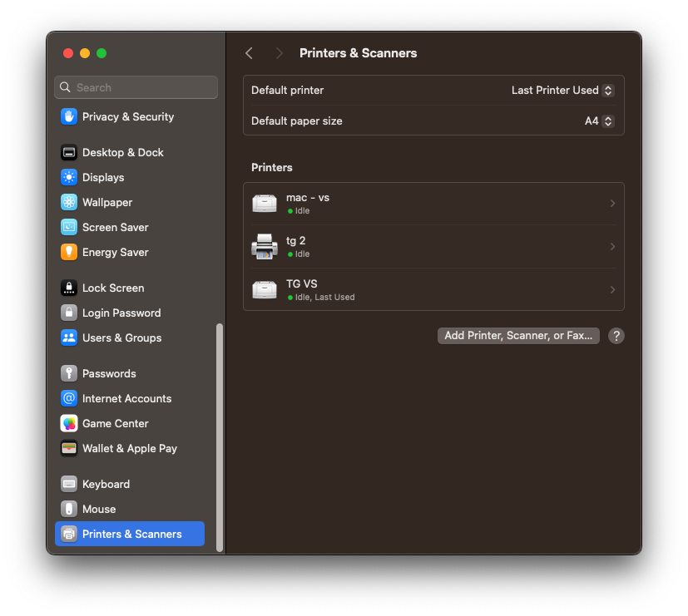
Task: Select Displays in the sidebar
Action: (x=130, y=178)
